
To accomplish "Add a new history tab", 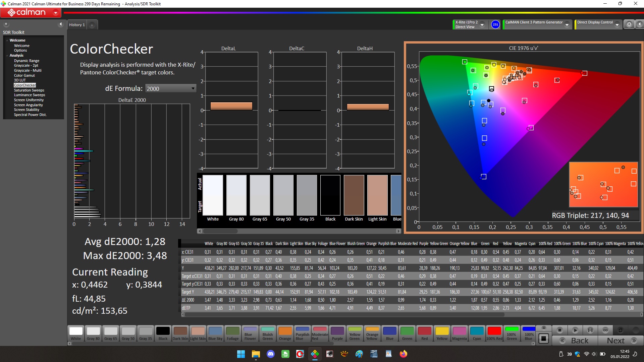I will 92,25.
